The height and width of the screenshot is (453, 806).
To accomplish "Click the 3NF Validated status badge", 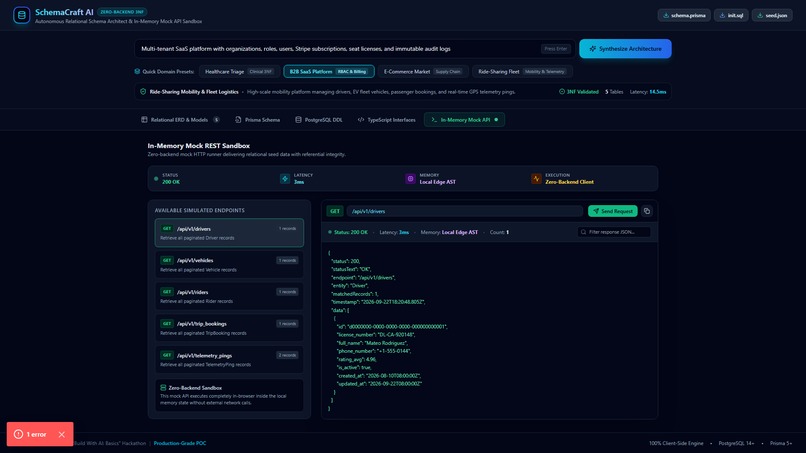I will [579, 92].
